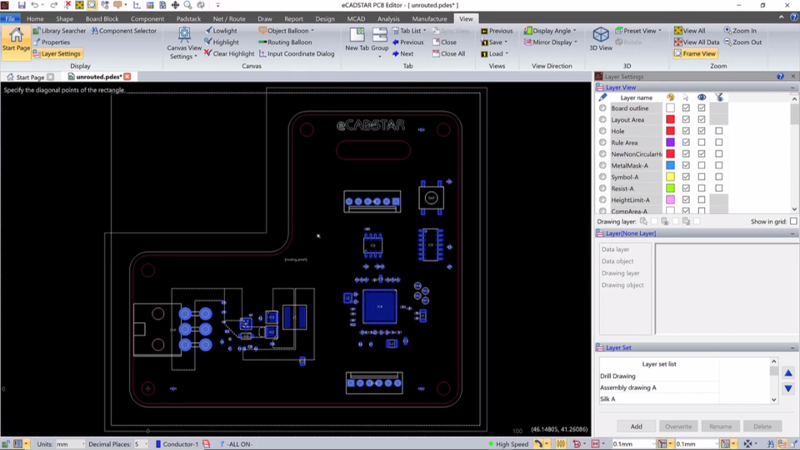Switch to the Net / Route tab

[229, 19]
